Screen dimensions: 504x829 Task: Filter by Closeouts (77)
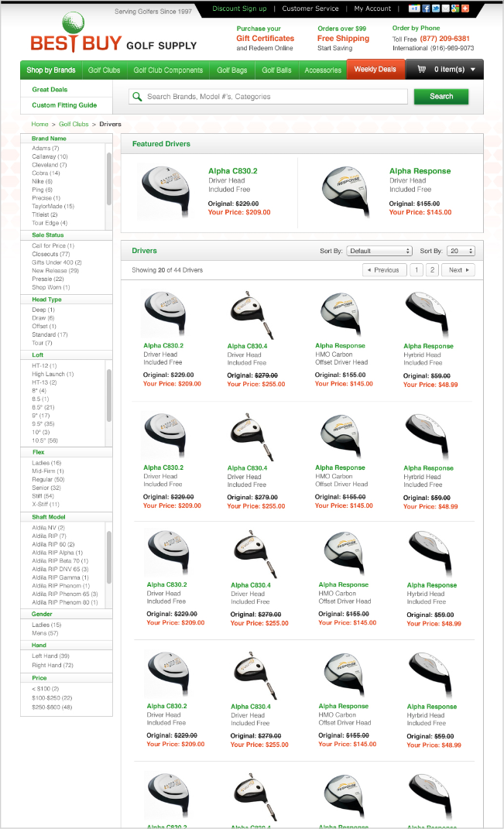pyautogui.click(x=51, y=254)
